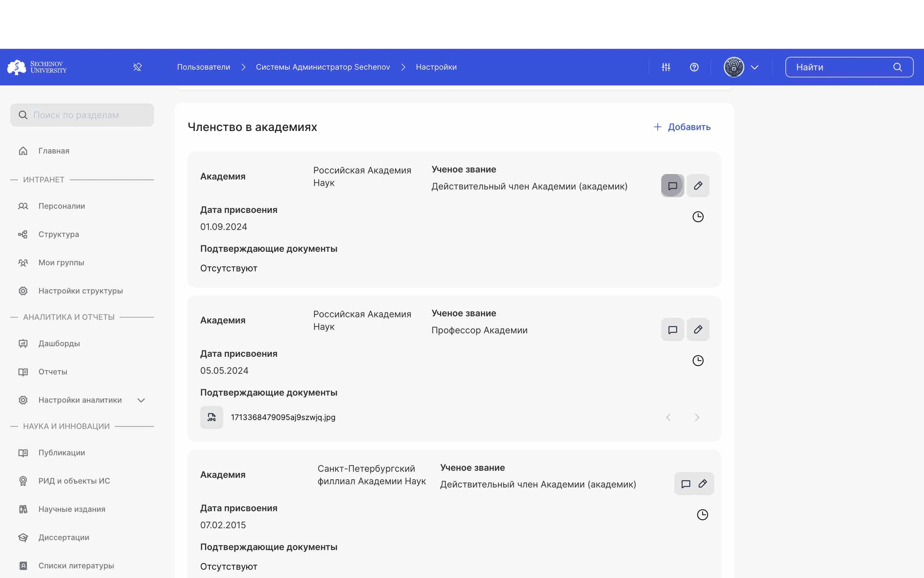The height and width of the screenshot is (578, 924).
Task: View history clock of Профессор Академии entry
Action: pos(698,361)
